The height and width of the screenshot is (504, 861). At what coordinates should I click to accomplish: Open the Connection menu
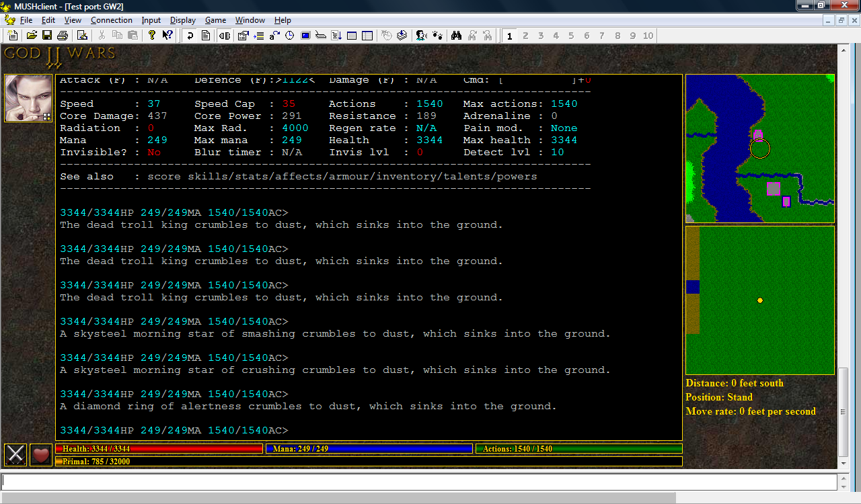112,20
